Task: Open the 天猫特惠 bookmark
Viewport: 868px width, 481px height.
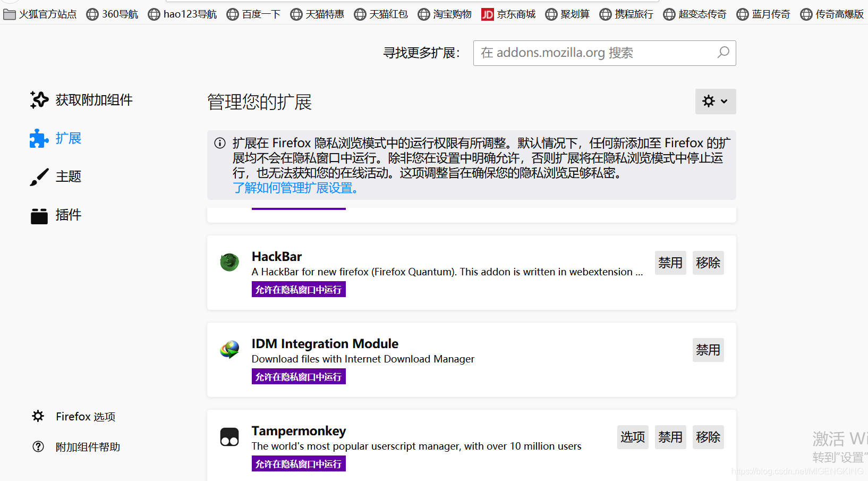Action: [x=317, y=14]
